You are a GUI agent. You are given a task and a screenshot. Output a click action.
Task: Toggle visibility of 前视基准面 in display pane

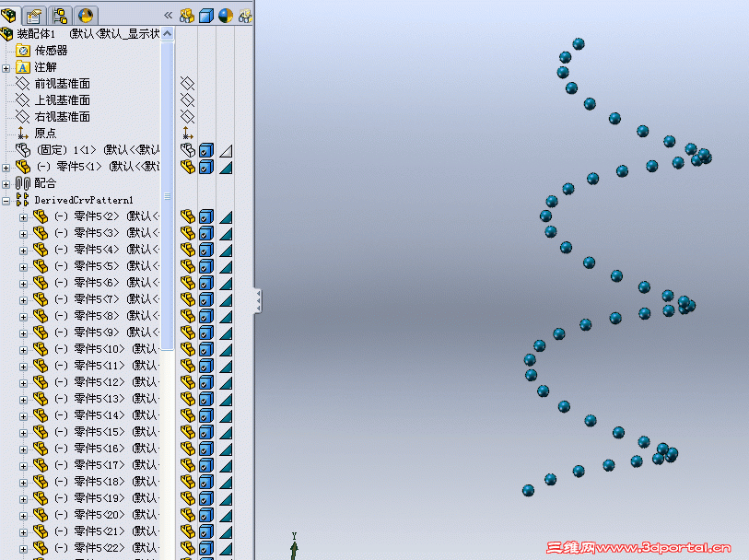(187, 84)
